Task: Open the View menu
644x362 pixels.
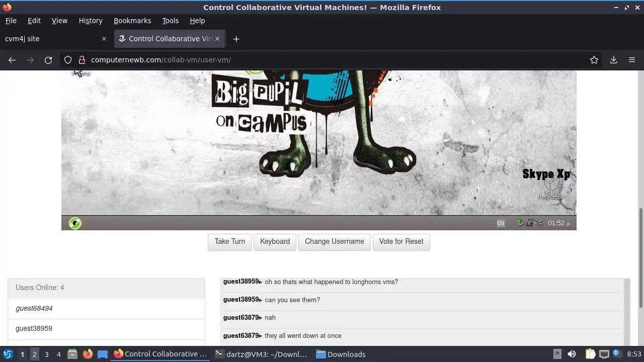Action: click(x=59, y=21)
